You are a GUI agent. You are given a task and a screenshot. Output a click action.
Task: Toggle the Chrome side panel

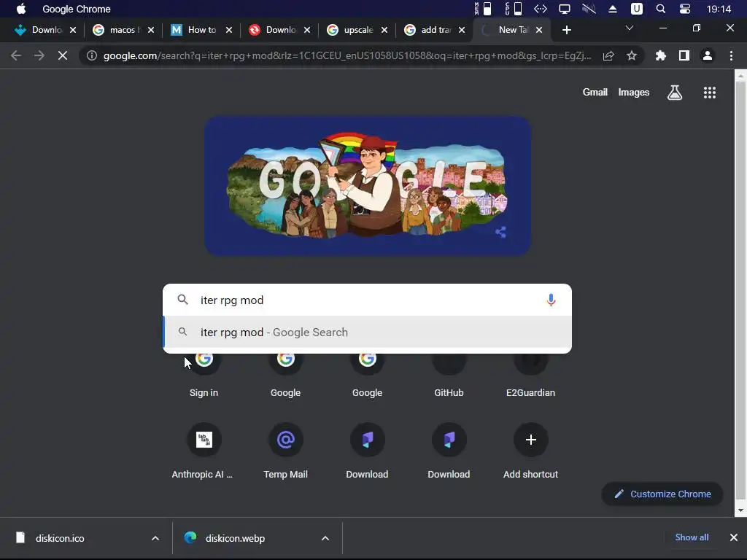684,55
